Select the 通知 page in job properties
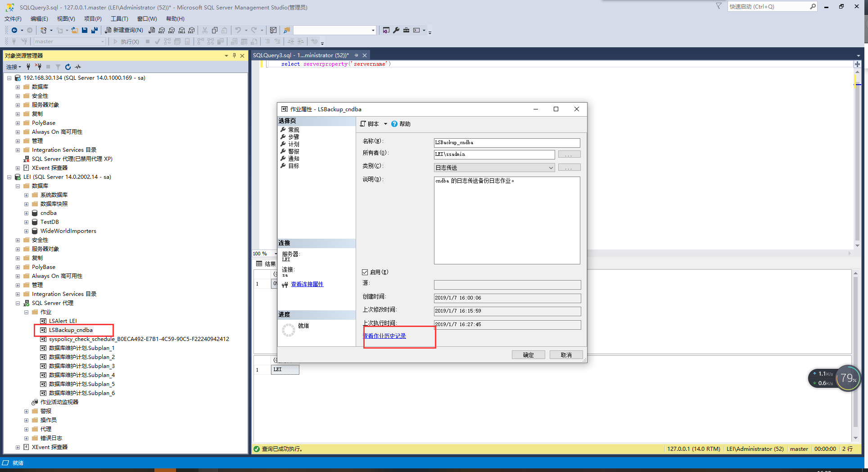This screenshot has height=472, width=868. click(294, 159)
